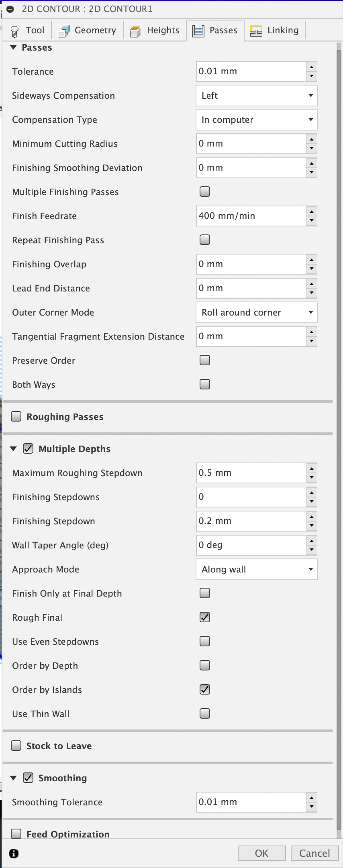Viewport: 343px width, 868px height.
Task: Click the info icon at bottom left
Action: click(x=14, y=853)
